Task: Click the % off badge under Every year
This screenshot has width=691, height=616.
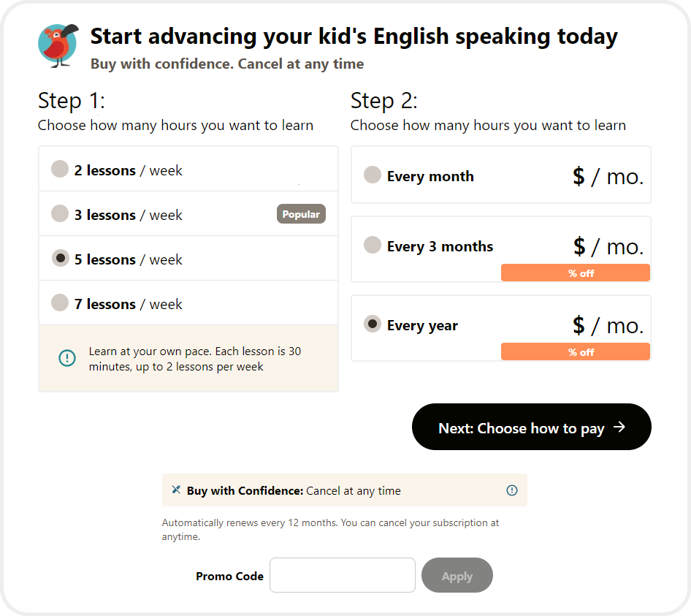Action: [x=576, y=352]
